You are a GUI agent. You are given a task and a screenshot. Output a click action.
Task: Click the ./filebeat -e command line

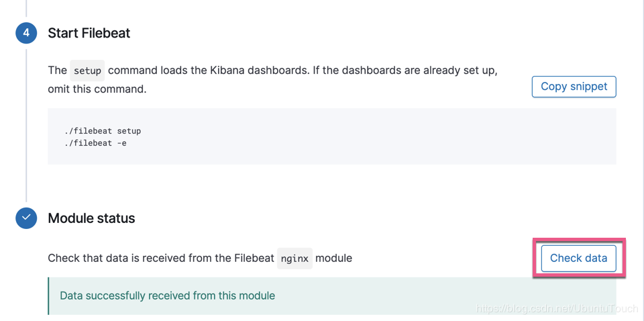pos(95,144)
